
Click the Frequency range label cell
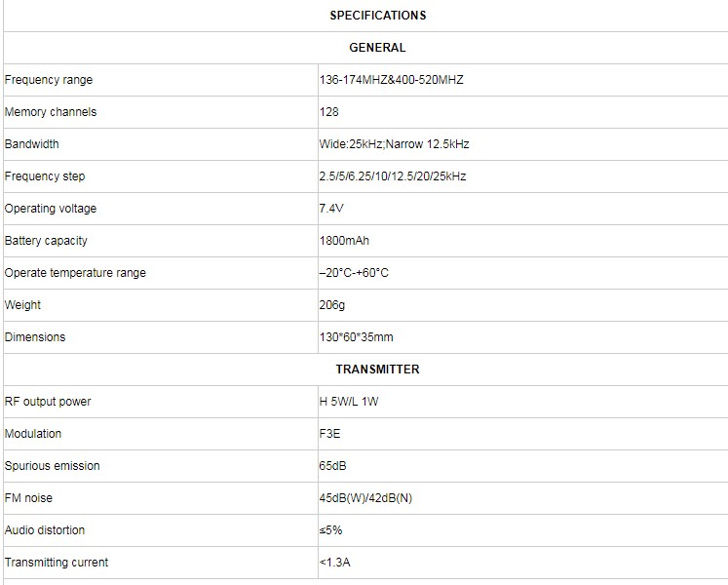click(49, 80)
